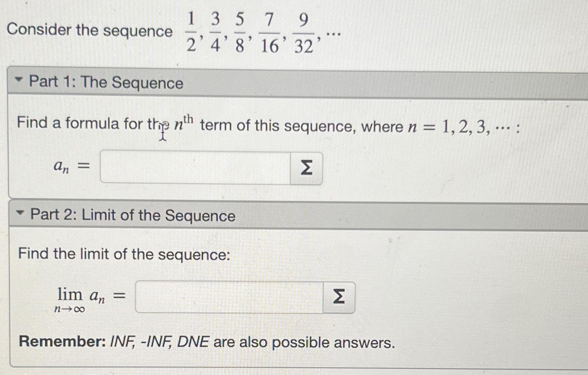Collapse the Part 2: Limit of the Sequence section
The height and width of the screenshot is (375, 588).
(x=19, y=212)
